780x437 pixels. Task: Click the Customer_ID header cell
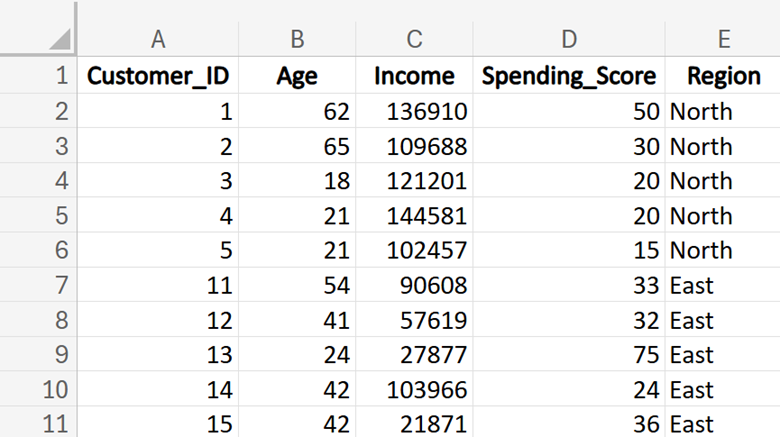(x=158, y=76)
